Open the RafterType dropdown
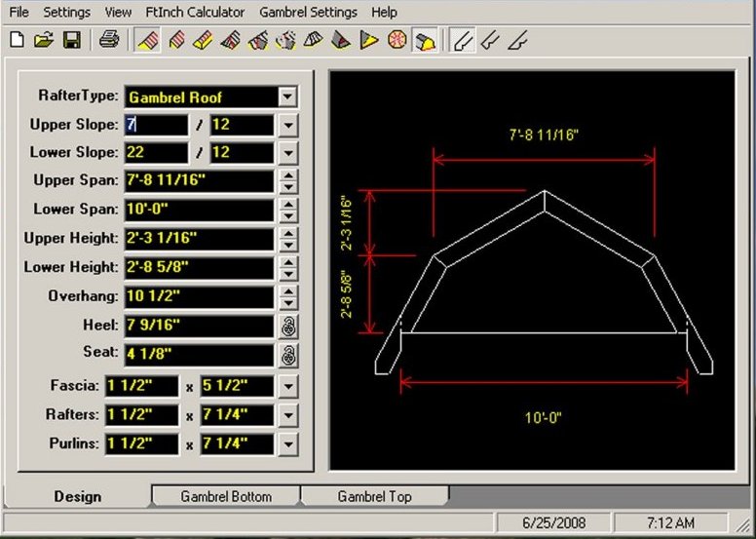Screen dimensions: 756x539 (287, 97)
